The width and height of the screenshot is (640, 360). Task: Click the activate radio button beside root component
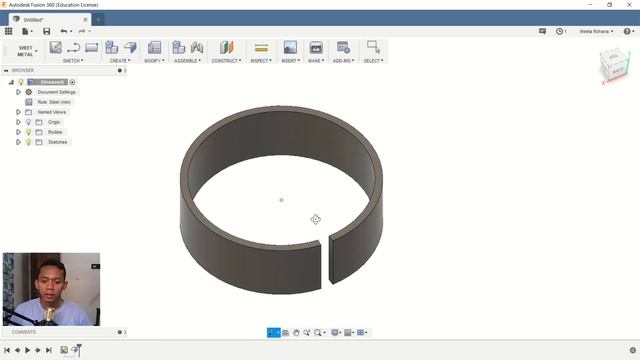pos(72,82)
